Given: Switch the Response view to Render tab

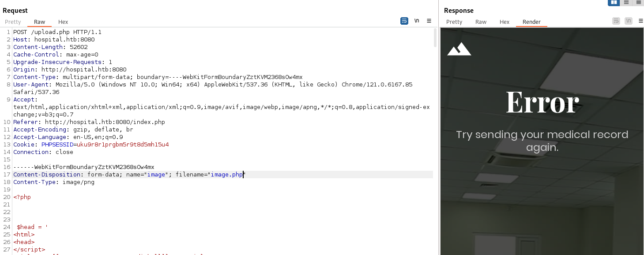Looking at the screenshot, I should click(531, 22).
